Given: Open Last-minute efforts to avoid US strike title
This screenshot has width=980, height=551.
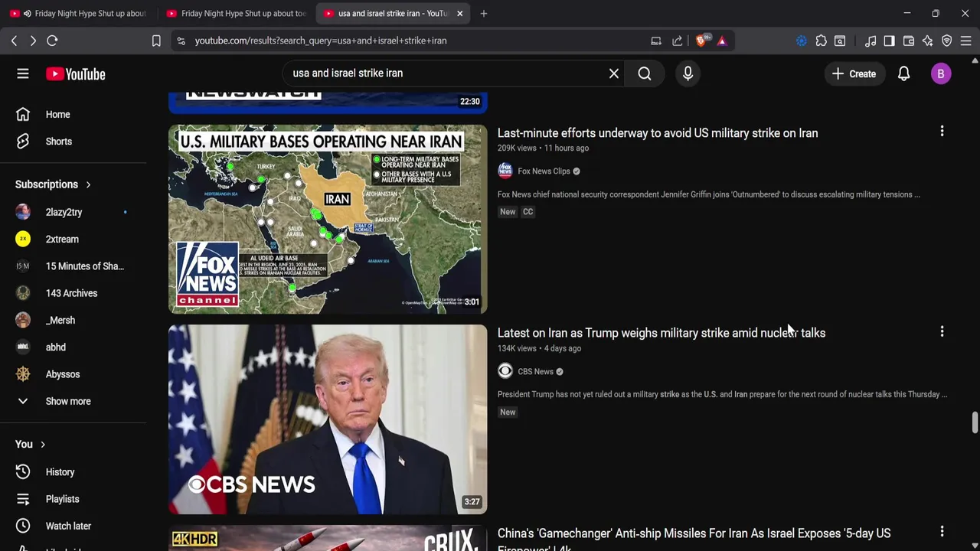Looking at the screenshot, I should click(658, 133).
